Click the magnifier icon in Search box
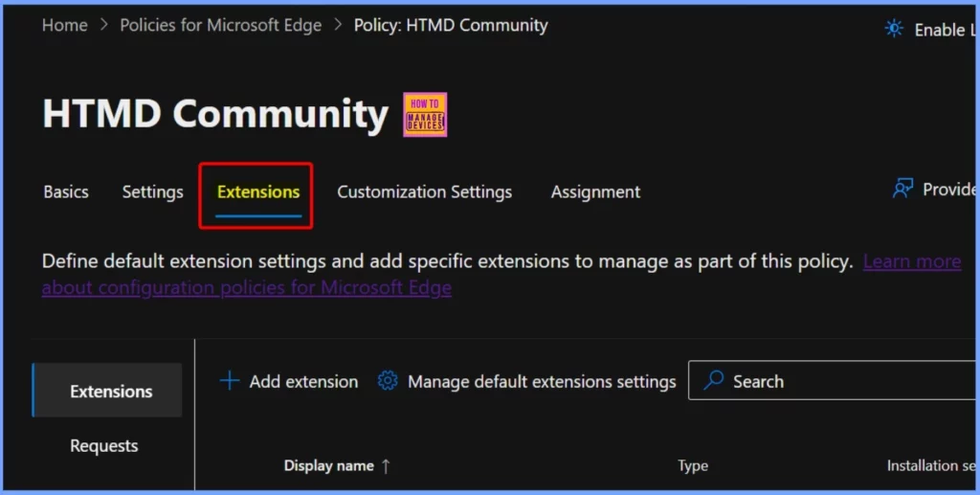Image resolution: width=980 pixels, height=495 pixels. [x=714, y=380]
